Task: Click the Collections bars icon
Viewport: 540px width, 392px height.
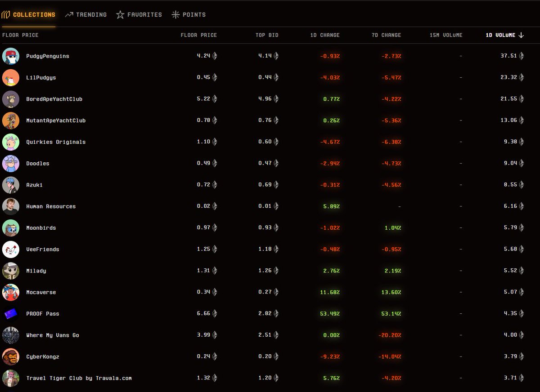Action: click(6, 15)
